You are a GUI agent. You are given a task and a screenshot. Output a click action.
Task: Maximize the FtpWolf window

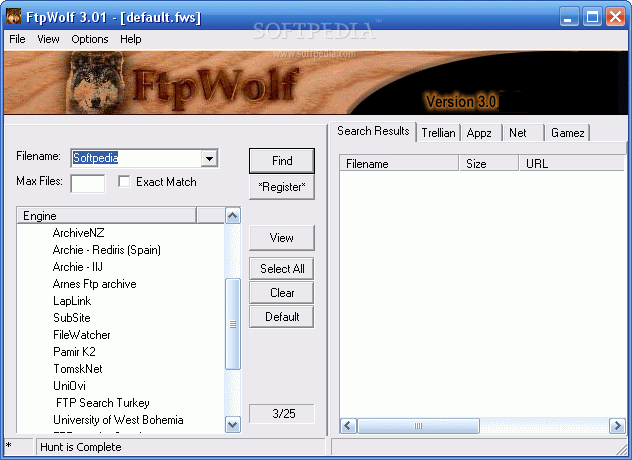point(592,17)
